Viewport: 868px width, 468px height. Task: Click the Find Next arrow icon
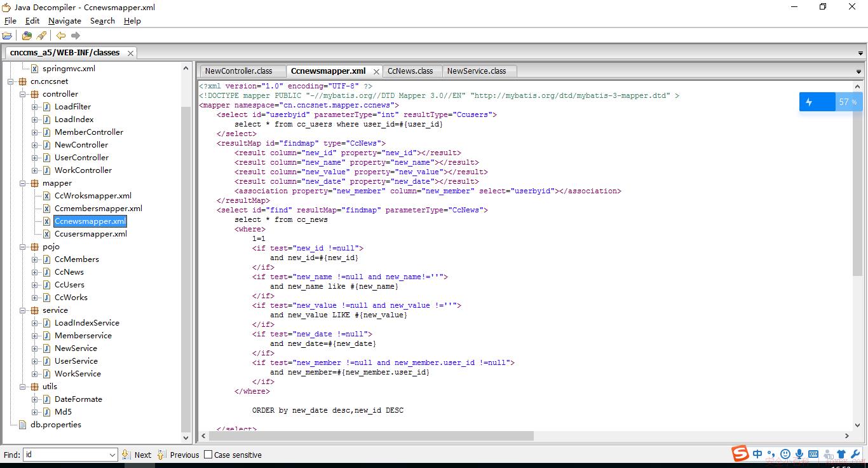coord(126,455)
